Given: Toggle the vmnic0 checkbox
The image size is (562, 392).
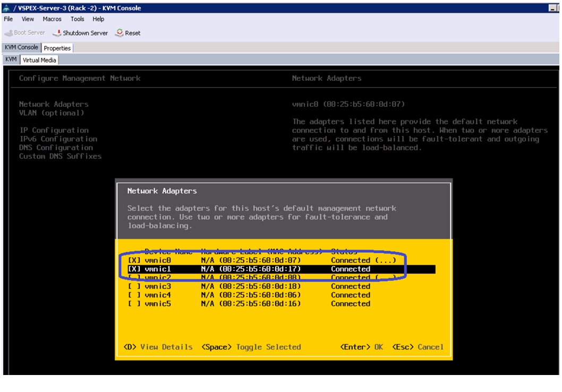Looking at the screenshot, I should tap(134, 260).
